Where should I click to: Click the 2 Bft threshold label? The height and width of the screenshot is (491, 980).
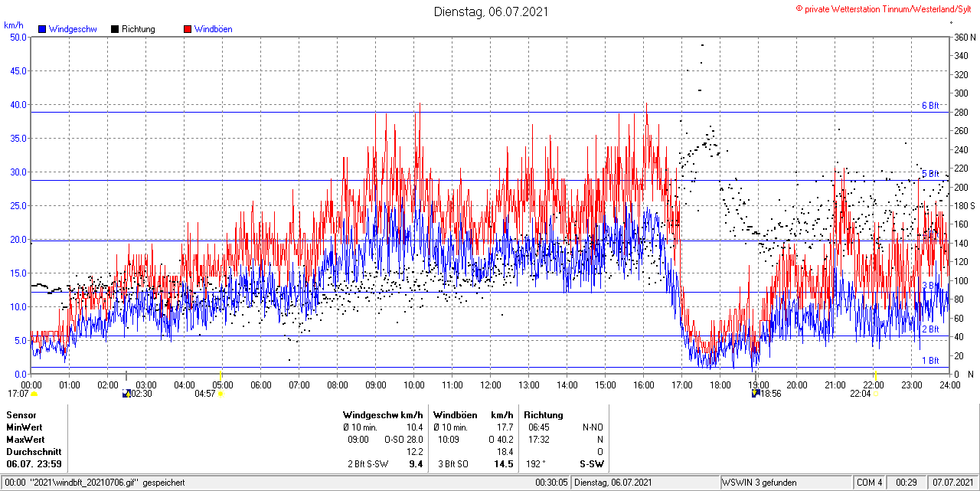(929, 329)
